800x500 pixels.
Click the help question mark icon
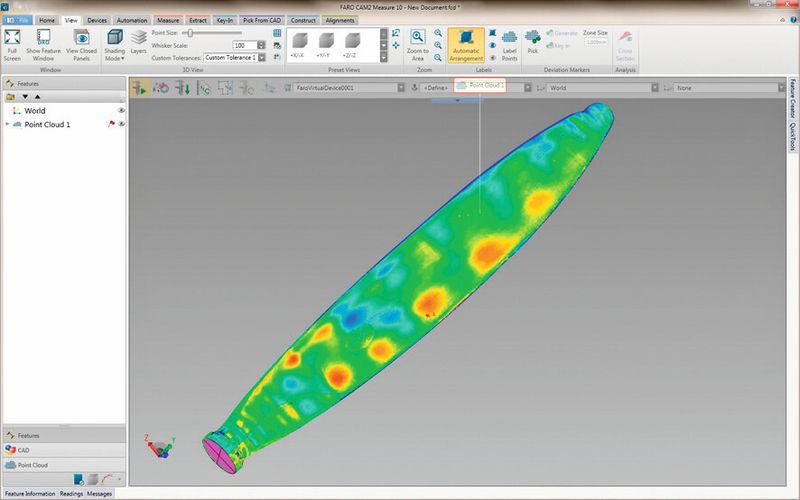click(793, 20)
